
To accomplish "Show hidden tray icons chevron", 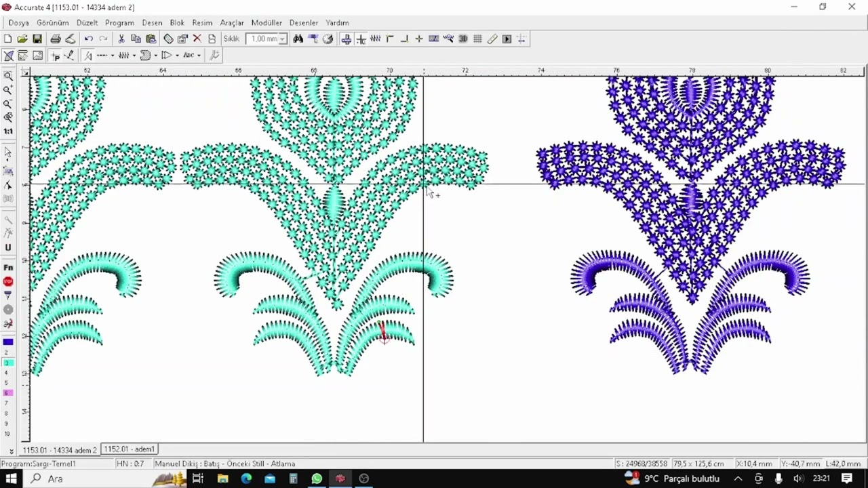I will [738, 479].
